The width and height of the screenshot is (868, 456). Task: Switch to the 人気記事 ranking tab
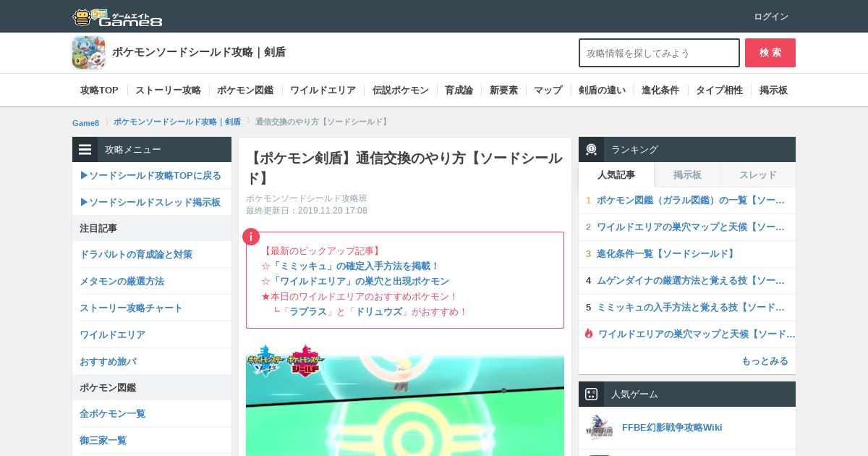(x=616, y=174)
